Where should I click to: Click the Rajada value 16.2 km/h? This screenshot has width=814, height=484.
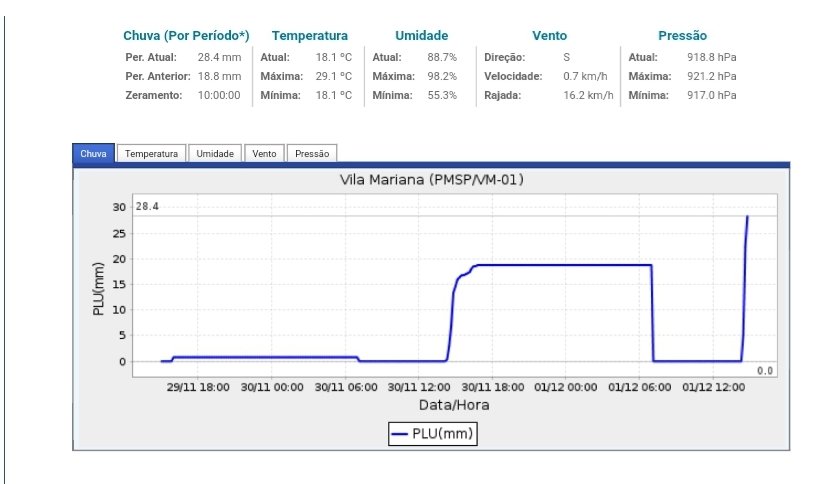[x=588, y=95]
